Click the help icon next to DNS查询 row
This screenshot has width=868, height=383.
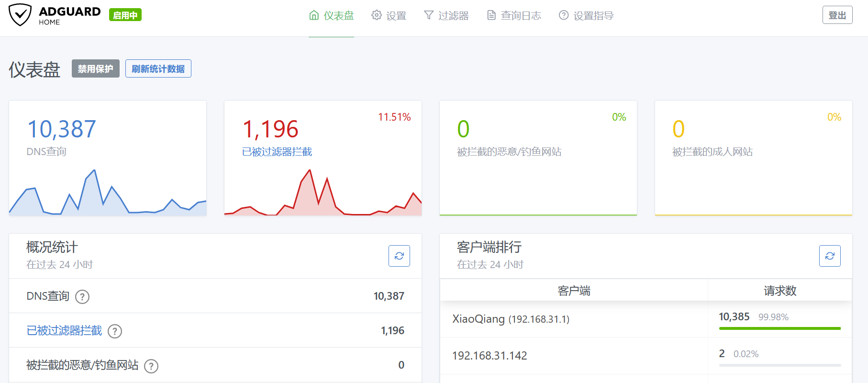click(82, 297)
